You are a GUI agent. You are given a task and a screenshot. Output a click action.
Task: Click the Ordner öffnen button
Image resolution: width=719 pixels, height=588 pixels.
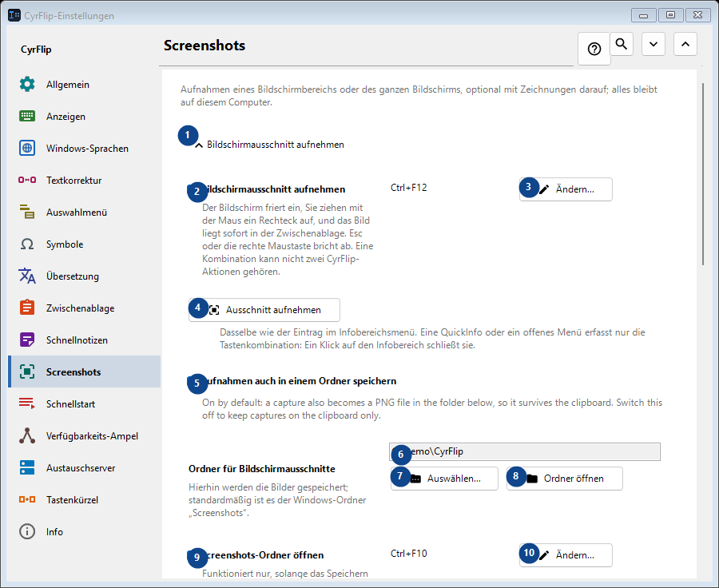[565, 479]
